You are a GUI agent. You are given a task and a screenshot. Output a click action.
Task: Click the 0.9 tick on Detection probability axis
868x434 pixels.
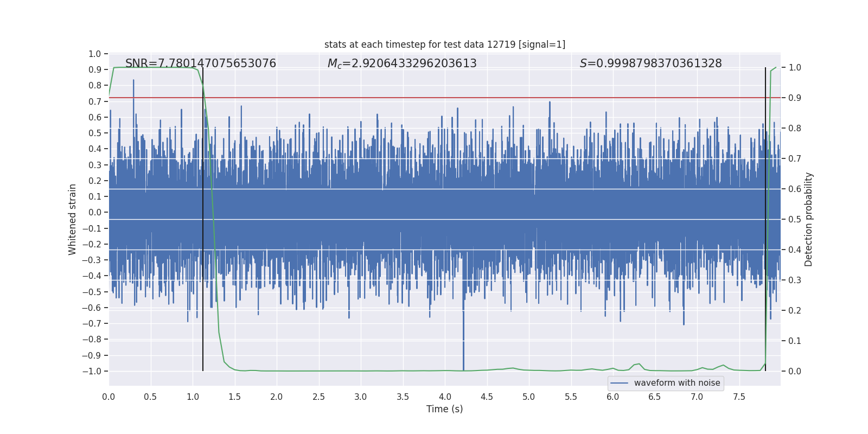pos(795,98)
